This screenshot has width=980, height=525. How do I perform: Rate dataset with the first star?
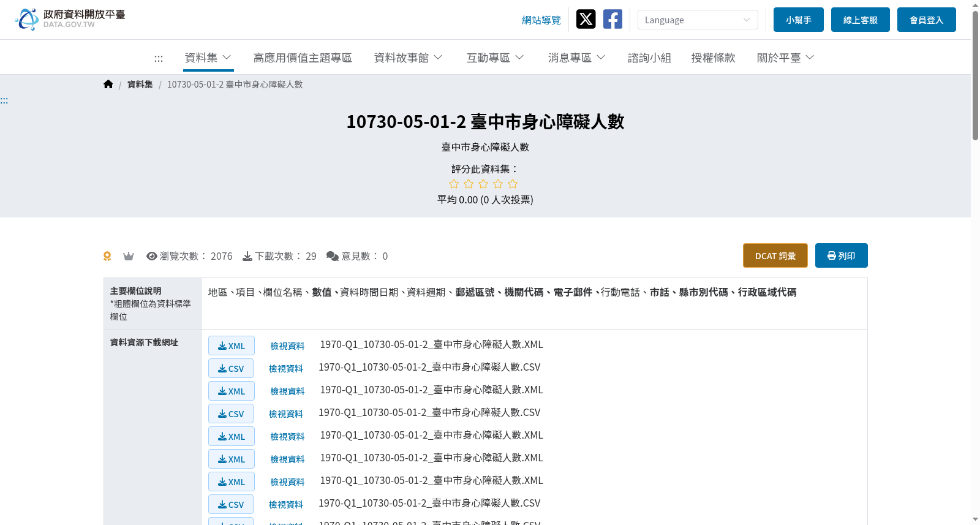tap(454, 184)
